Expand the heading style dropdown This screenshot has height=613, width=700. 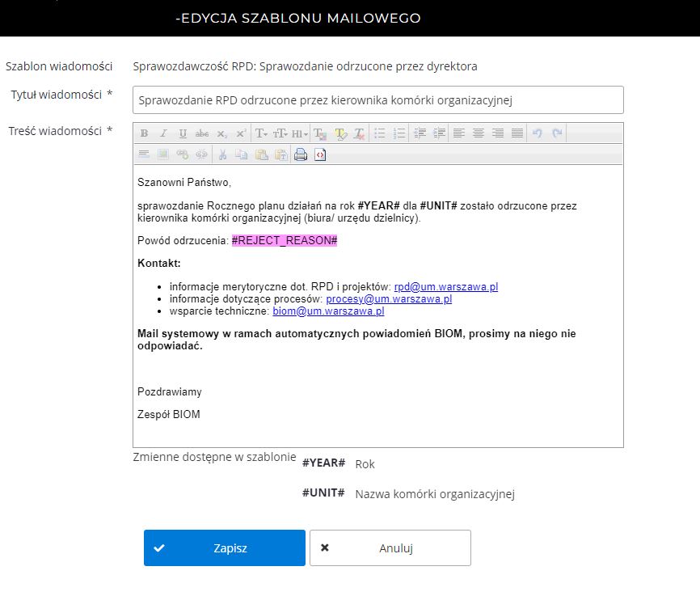point(299,133)
